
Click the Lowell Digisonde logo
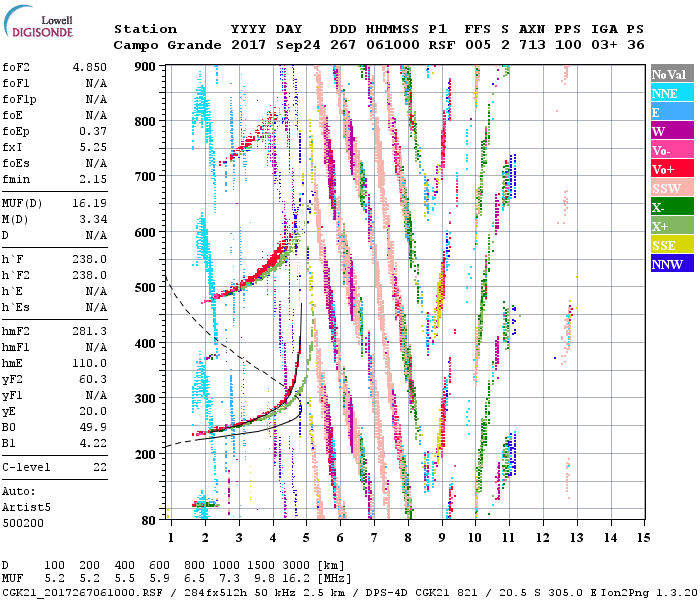tap(38, 22)
